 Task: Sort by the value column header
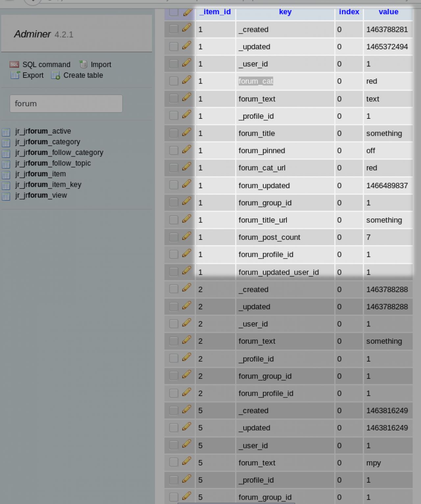coord(388,12)
